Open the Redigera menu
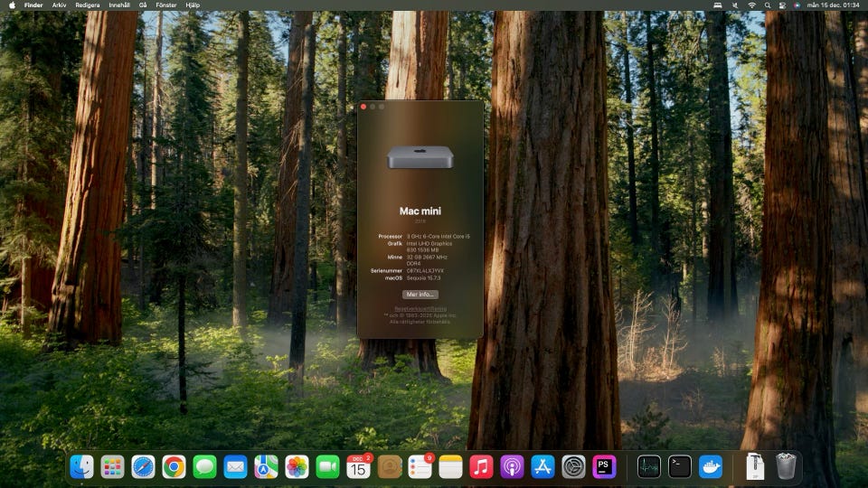Image resolution: width=868 pixels, height=488 pixels. pos(88,5)
